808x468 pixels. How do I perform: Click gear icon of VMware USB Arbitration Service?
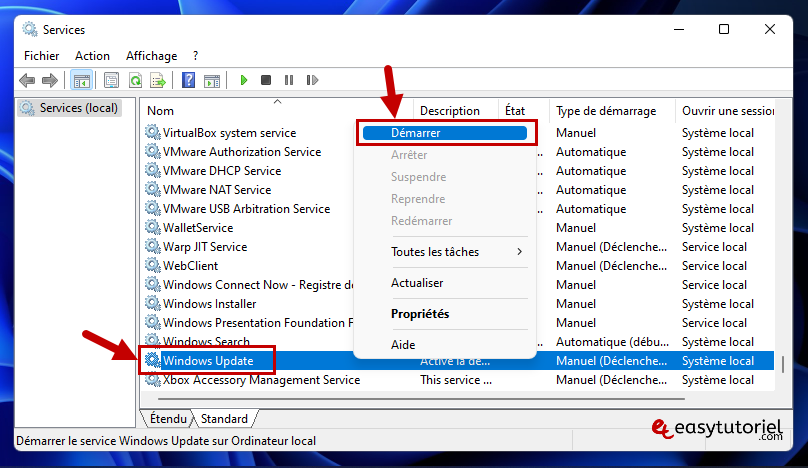(x=153, y=209)
